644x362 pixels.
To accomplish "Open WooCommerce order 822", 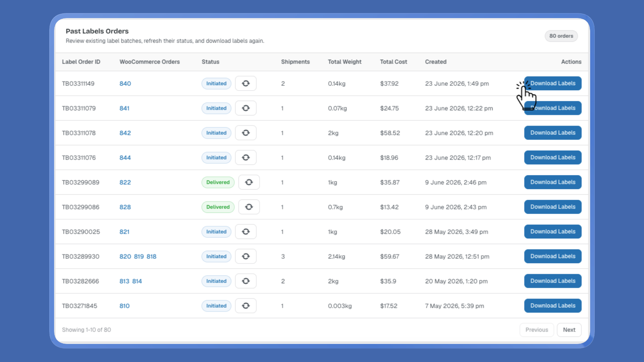I will point(125,182).
